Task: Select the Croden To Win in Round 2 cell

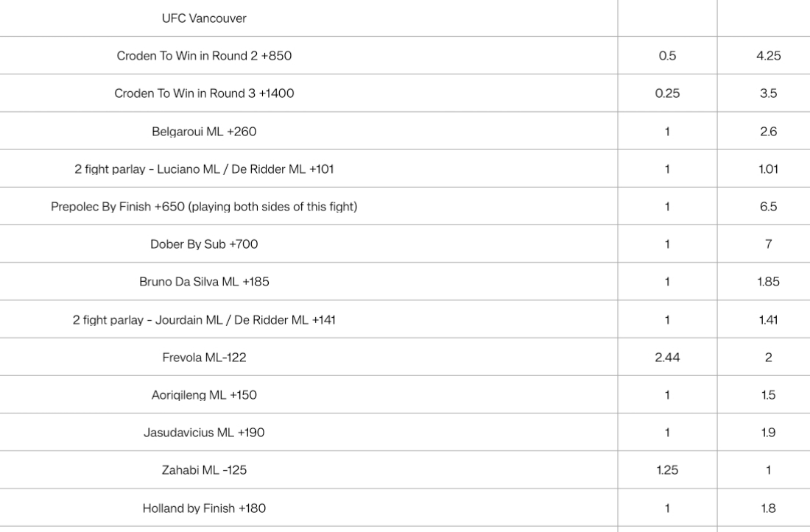Action: tap(204, 56)
